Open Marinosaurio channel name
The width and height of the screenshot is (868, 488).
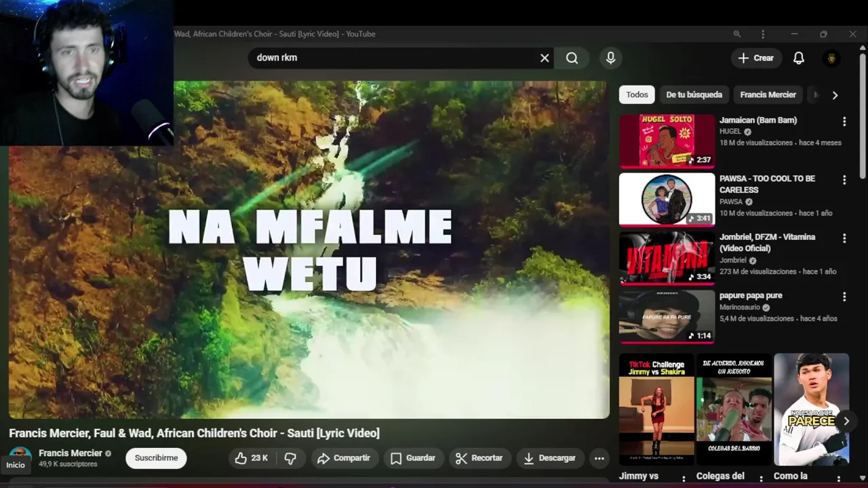(x=740, y=307)
